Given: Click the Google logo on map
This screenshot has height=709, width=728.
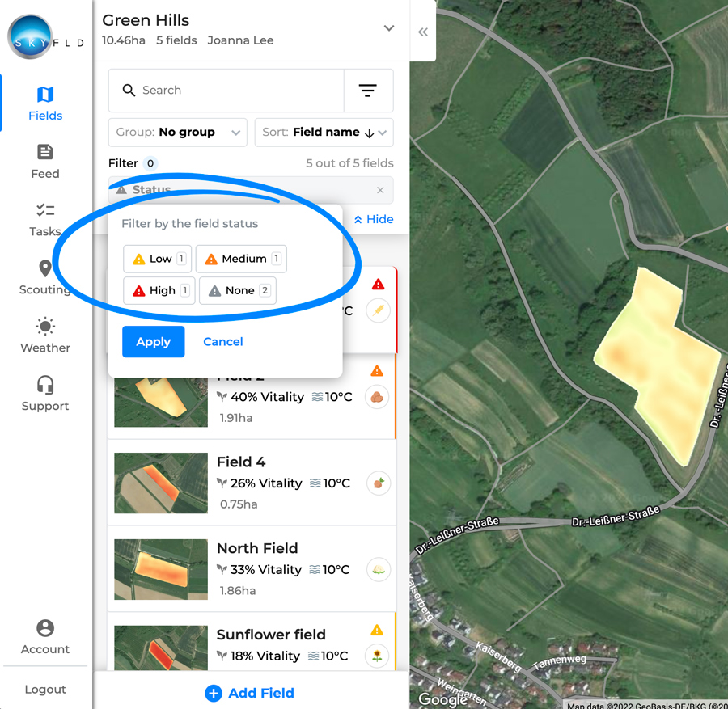Looking at the screenshot, I should tap(443, 698).
